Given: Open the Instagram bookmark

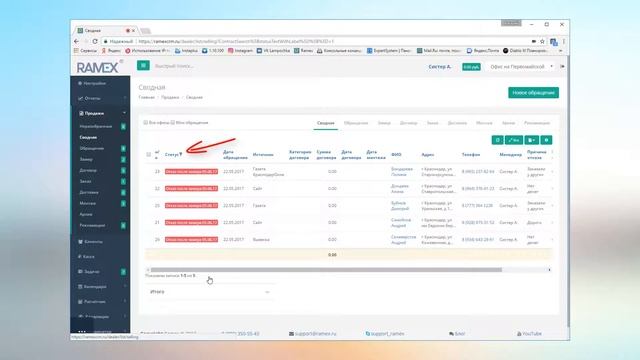Looking at the screenshot, I should point(240,51).
